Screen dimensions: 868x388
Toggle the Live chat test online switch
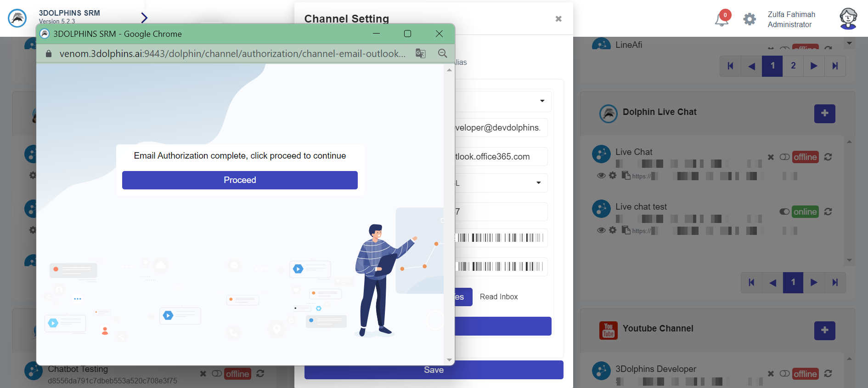[x=784, y=212]
